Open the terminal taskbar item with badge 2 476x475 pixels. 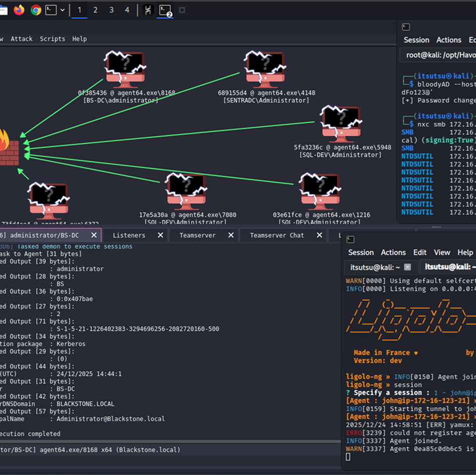point(165,11)
